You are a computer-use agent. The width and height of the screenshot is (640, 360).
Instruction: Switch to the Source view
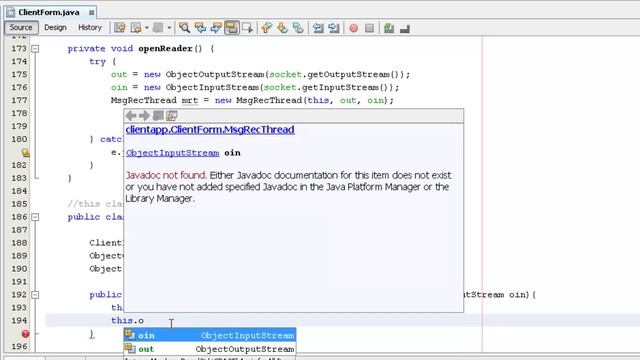pos(21,27)
